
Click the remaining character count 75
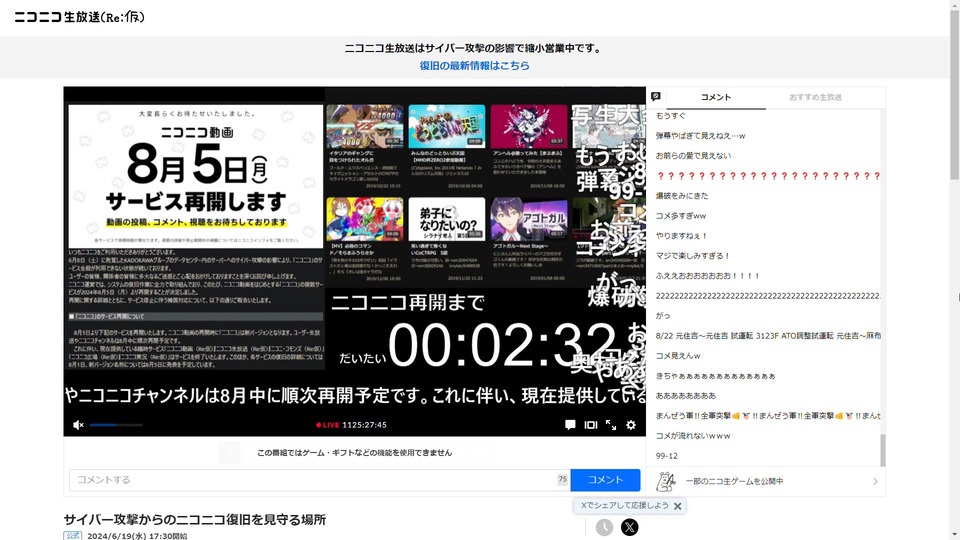click(562, 479)
